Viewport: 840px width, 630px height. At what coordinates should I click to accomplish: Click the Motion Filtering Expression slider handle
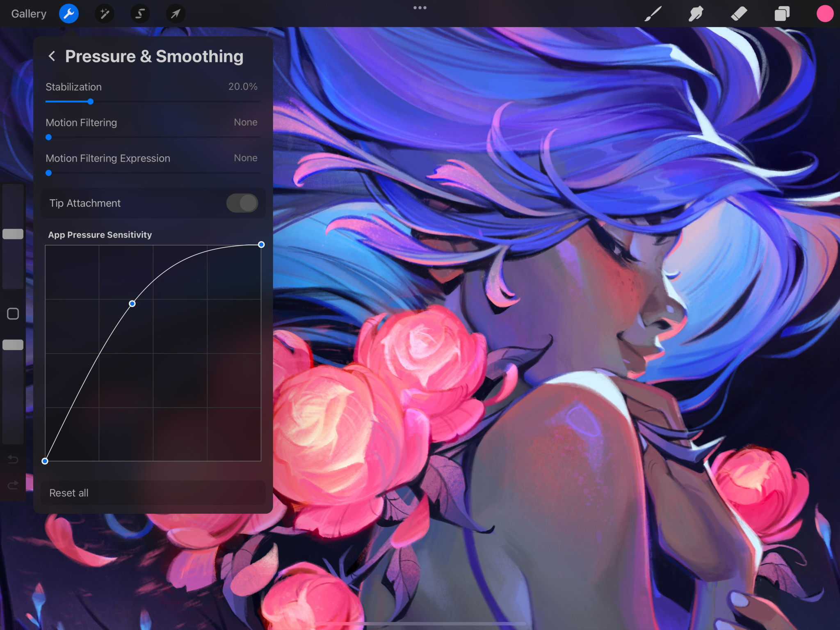click(48, 173)
